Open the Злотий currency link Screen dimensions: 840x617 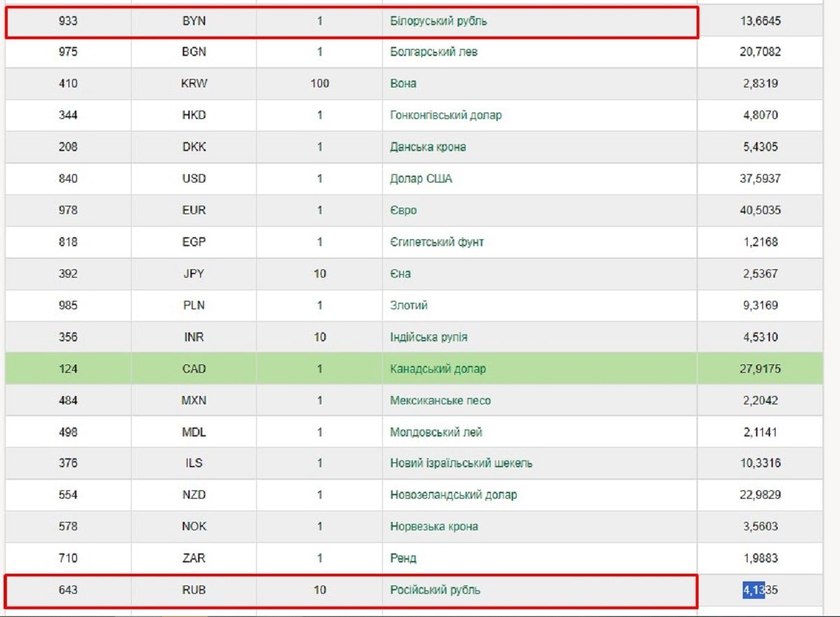[x=409, y=305]
